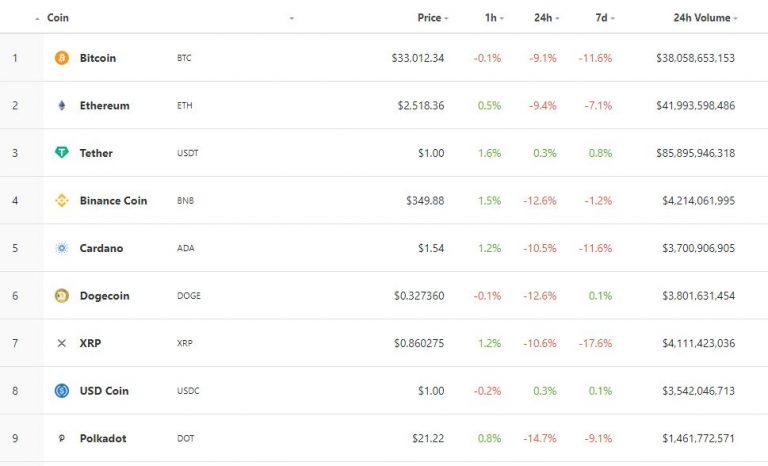768x466 pixels.
Task: Click the XRP cross-shaped logo
Action: [62, 343]
